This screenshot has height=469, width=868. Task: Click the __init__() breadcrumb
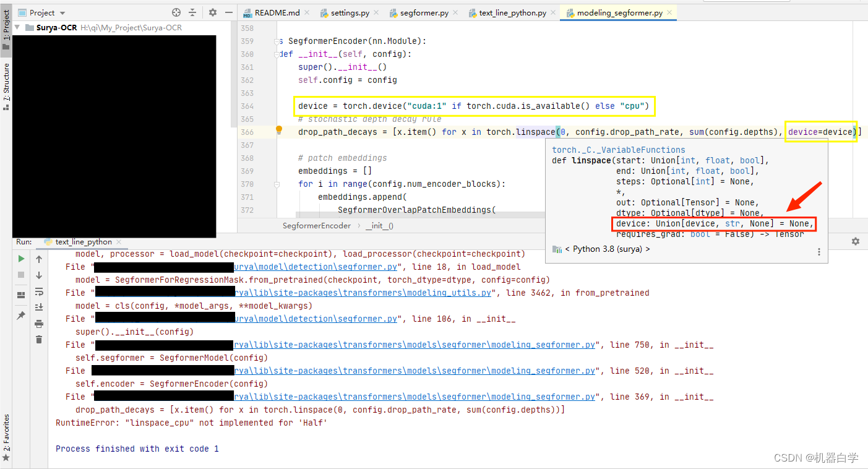coord(379,226)
